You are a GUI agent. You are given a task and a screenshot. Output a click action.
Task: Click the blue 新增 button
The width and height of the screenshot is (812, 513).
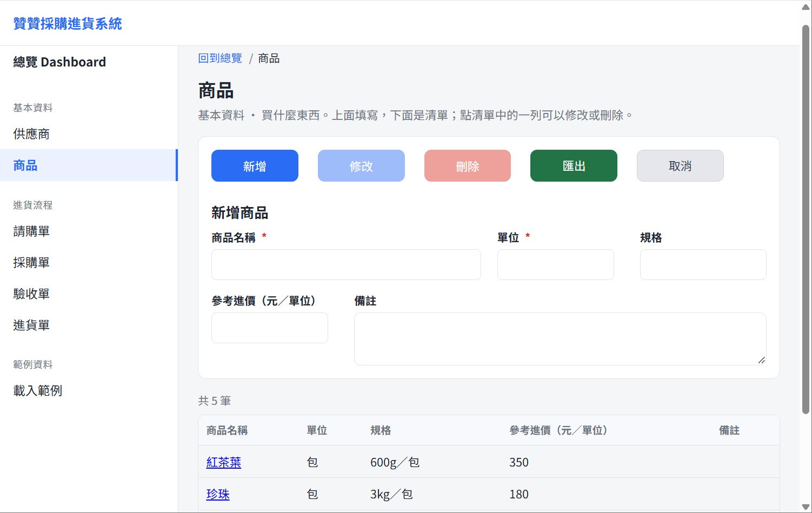(x=255, y=166)
